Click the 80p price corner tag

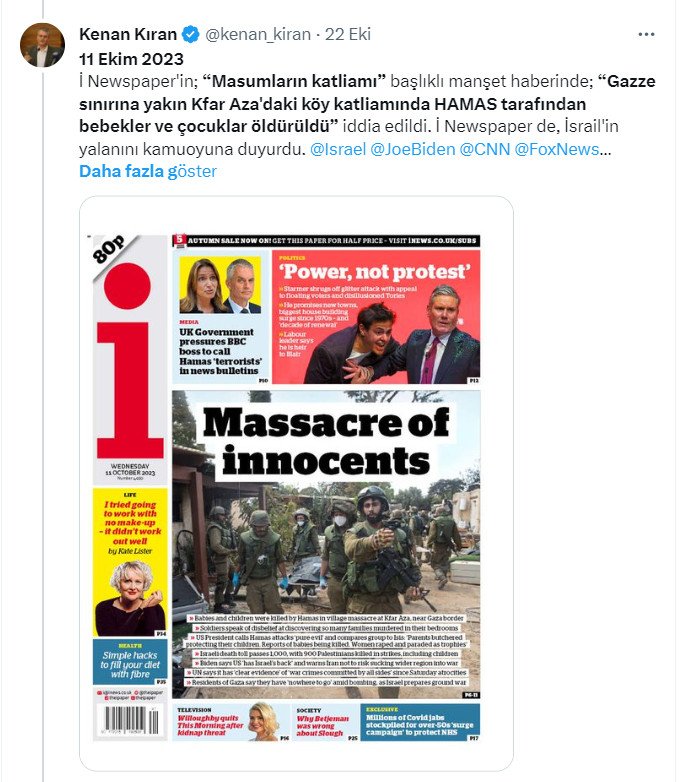[x=111, y=252]
